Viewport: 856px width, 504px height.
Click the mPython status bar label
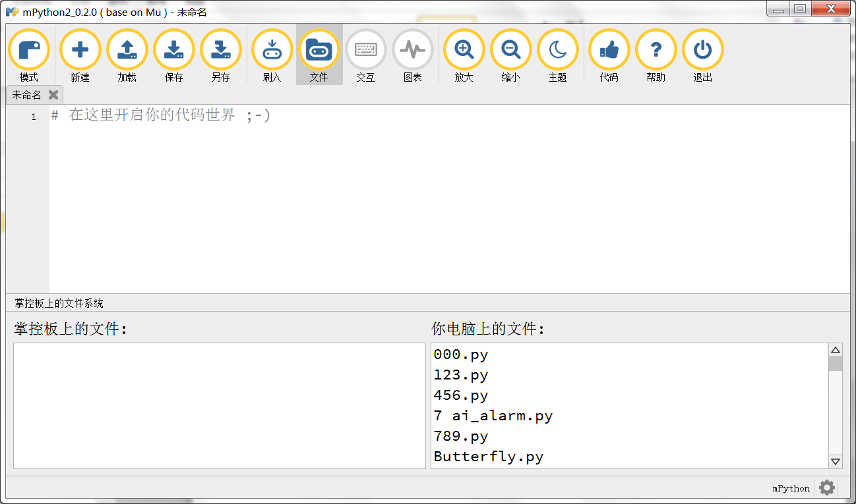click(791, 488)
